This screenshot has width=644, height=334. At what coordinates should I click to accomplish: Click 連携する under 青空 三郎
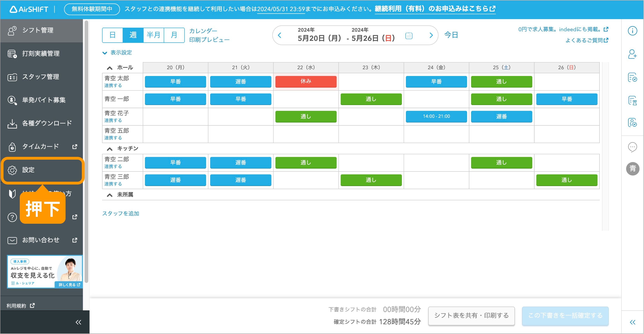tap(113, 184)
